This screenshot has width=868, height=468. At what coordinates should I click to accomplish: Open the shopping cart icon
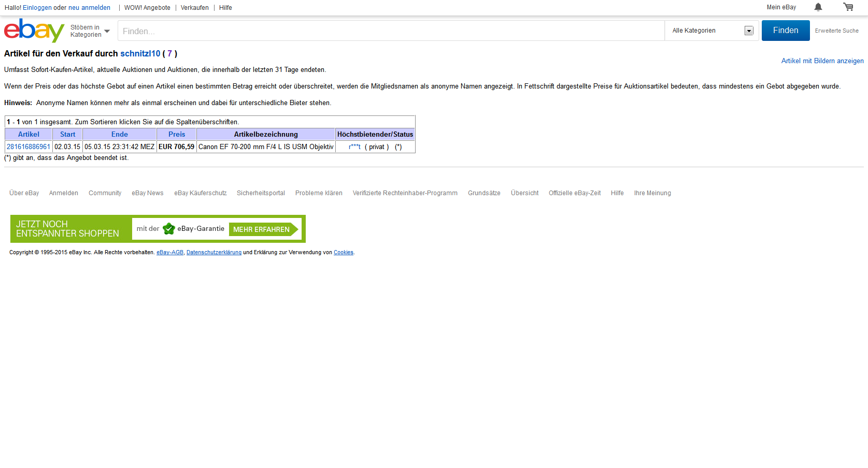pos(848,7)
